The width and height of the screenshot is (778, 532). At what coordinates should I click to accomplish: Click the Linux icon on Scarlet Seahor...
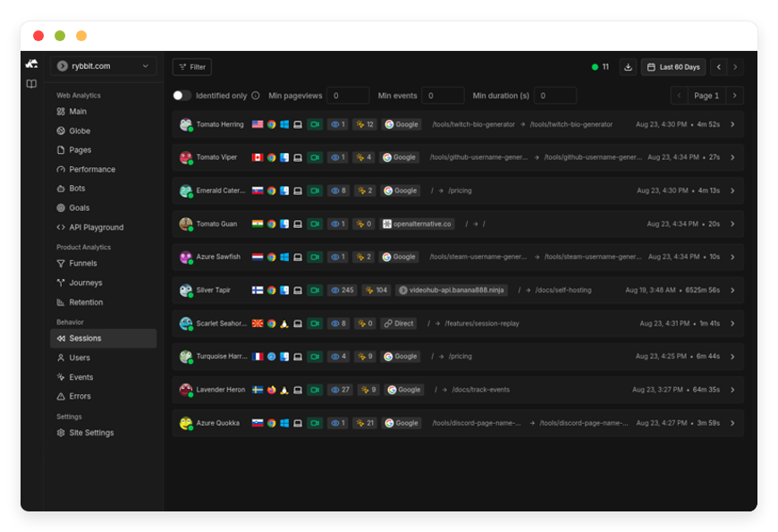click(284, 324)
